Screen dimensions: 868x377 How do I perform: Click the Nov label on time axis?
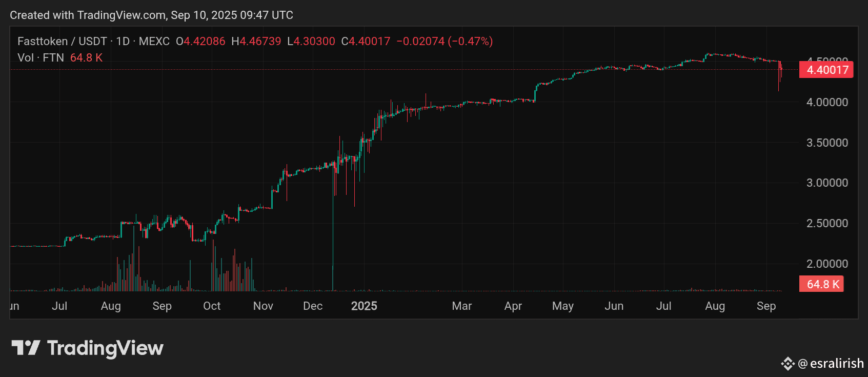click(x=263, y=306)
